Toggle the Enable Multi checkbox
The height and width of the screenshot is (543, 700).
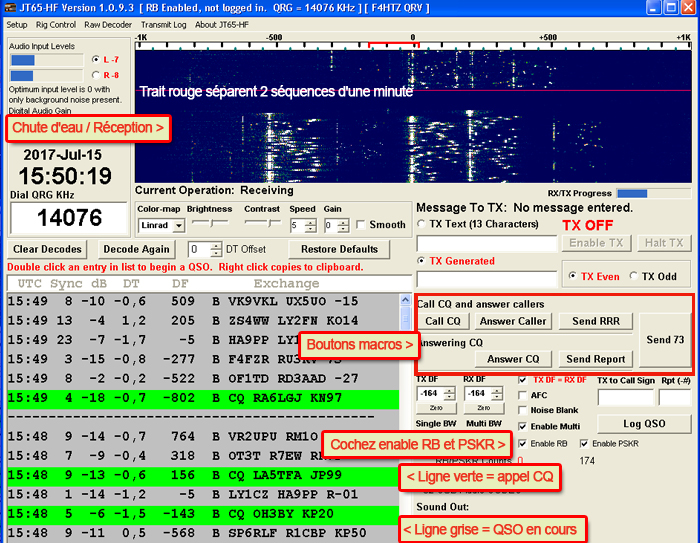tap(522, 426)
